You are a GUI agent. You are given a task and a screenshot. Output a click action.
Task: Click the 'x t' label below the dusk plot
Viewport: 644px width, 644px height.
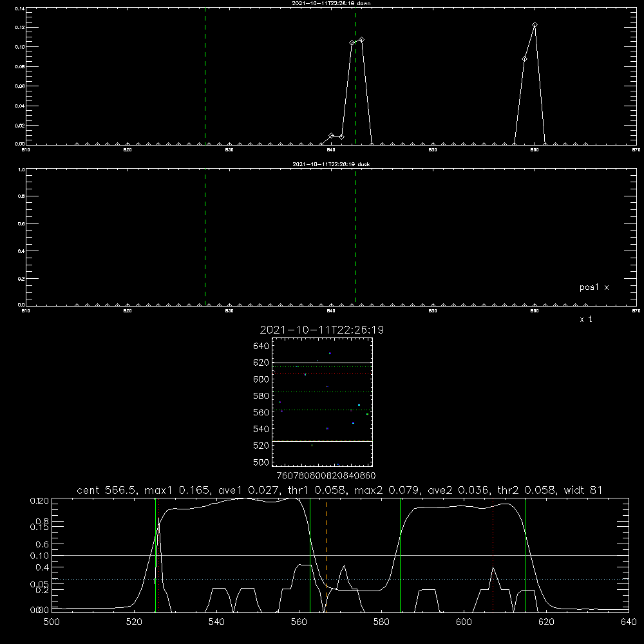(585, 319)
